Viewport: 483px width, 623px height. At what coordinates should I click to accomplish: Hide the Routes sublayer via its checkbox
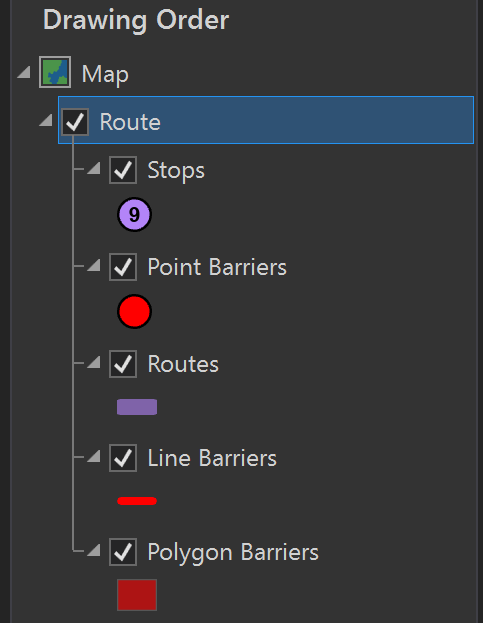[x=123, y=364]
